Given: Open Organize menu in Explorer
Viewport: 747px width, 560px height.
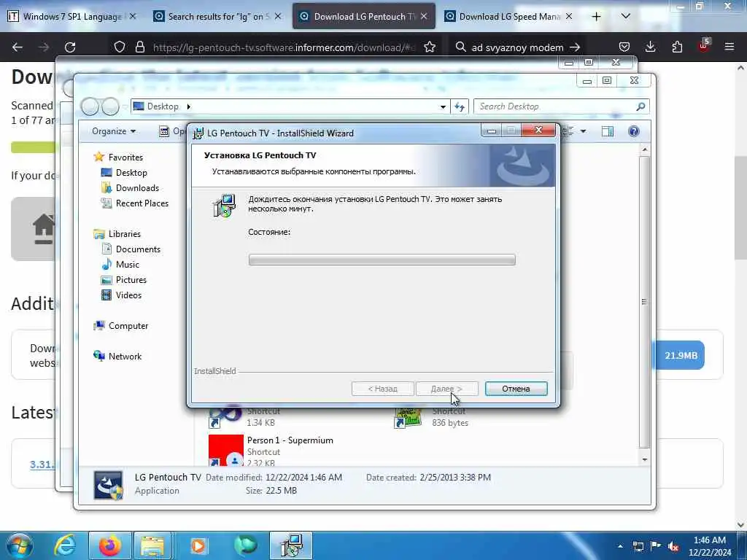Looking at the screenshot, I should [x=114, y=131].
